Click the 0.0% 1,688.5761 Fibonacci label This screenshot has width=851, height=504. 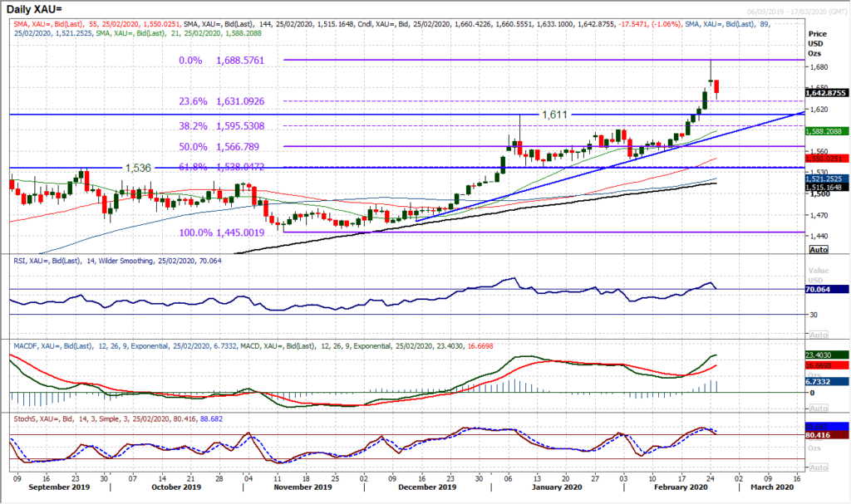(x=220, y=60)
